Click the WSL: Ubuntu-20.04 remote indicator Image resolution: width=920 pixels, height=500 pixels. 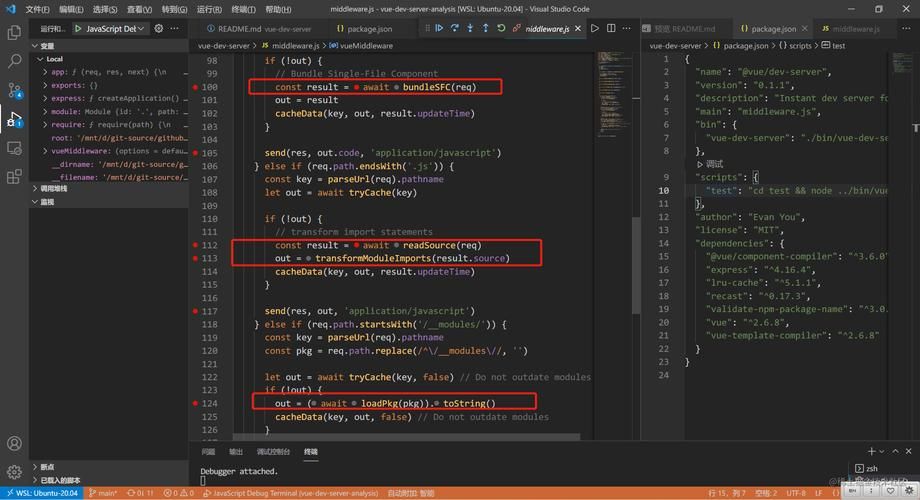tap(43, 493)
